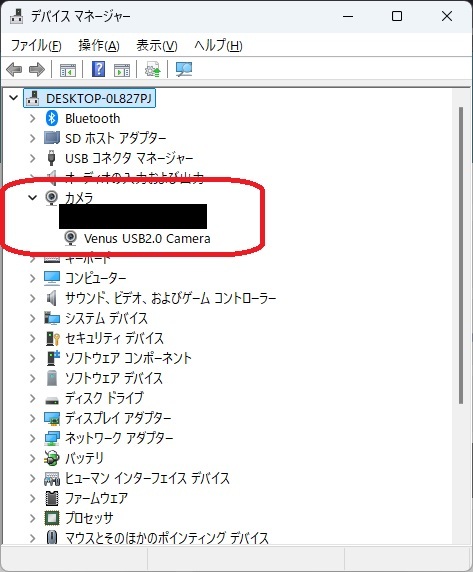473x572 pixels.
Task: Expand the ネットワーク アダプター category
Action: (32, 438)
